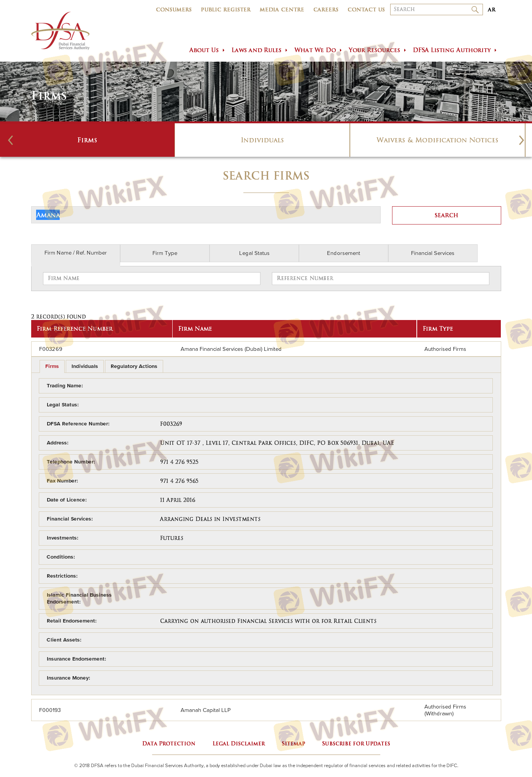The height and width of the screenshot is (777, 532).
Task: Click the Reference Number input field
Action: [380, 279]
